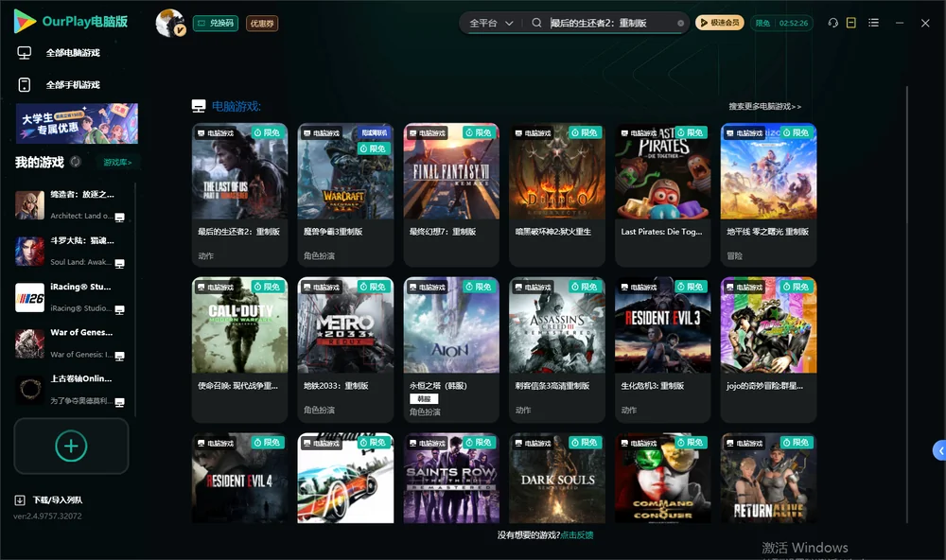Open Assassin's Creed III Remastered card
946x560 pixels.
557,349
